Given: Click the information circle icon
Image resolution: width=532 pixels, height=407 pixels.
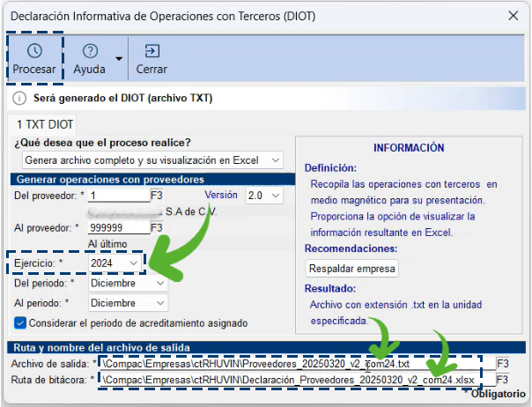Looking at the screenshot, I should [x=20, y=99].
